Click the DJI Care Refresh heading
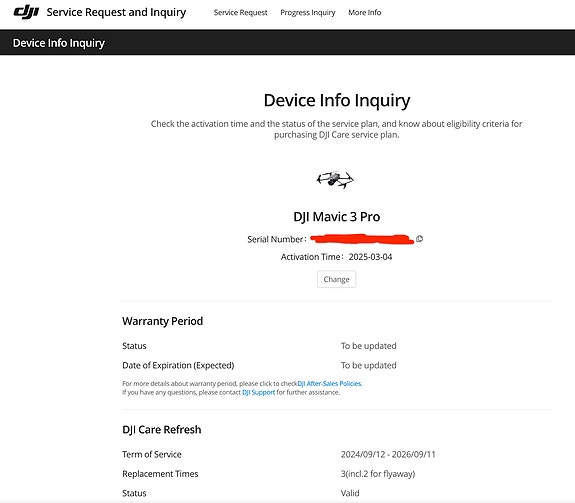The image size is (575, 503). 162,430
